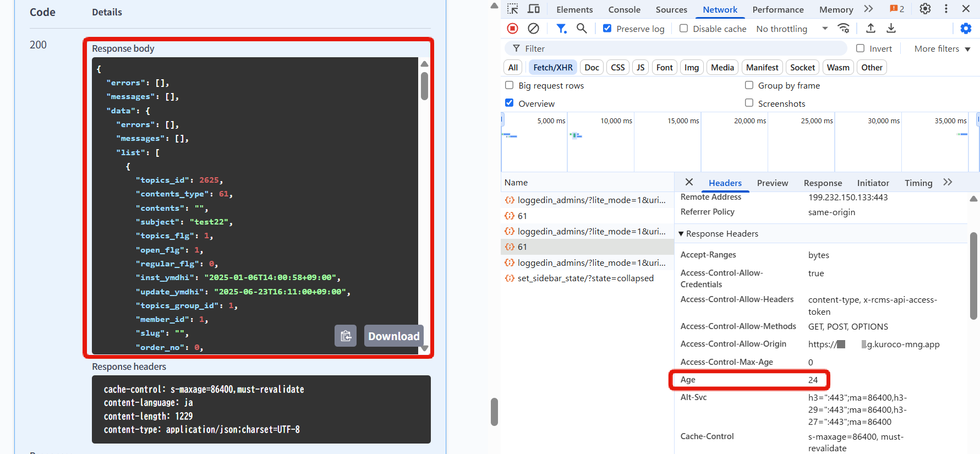The image size is (980, 454).
Task: Click the export HAR download icon
Action: 891,29
